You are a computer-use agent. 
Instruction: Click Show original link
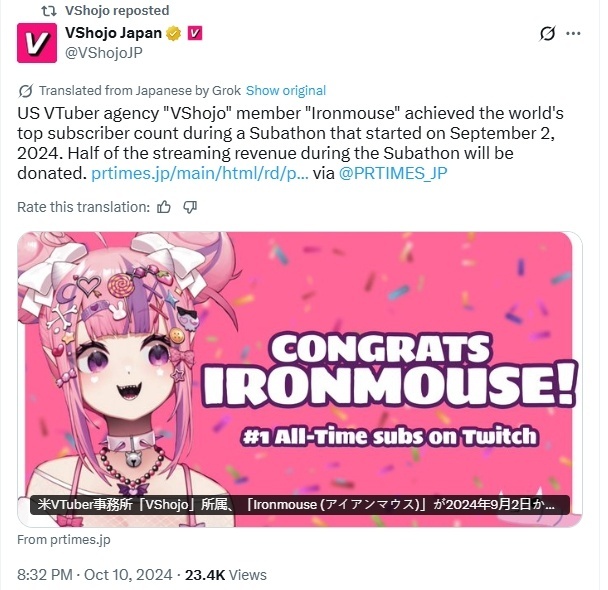coord(286,91)
